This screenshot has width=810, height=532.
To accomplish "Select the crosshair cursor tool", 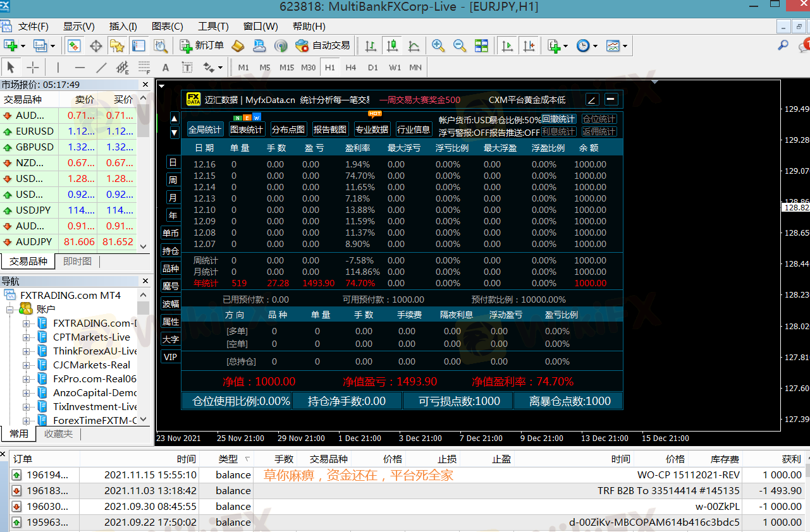I will pyautogui.click(x=33, y=68).
